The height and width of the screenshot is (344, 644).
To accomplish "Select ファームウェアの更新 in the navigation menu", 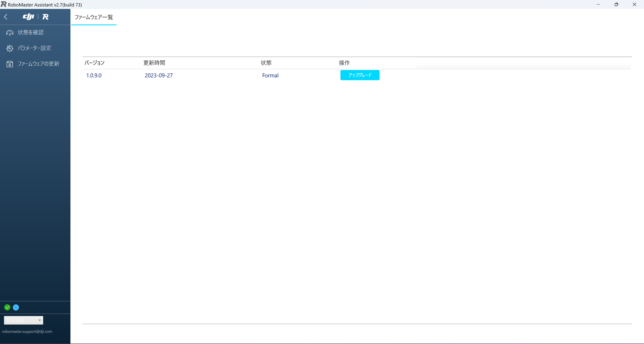I will pyautogui.click(x=38, y=64).
